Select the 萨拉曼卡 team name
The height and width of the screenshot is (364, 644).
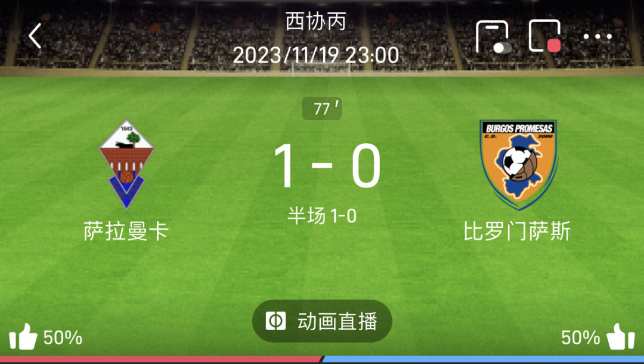(126, 231)
